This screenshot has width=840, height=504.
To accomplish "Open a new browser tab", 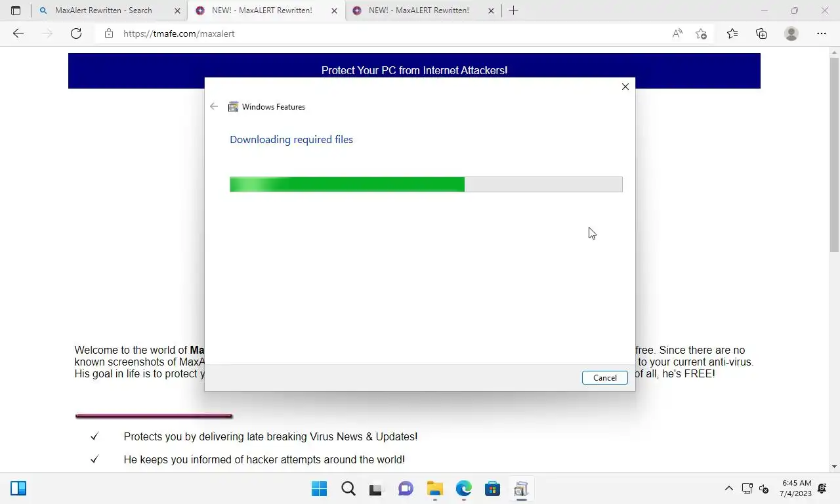I will 514,10.
